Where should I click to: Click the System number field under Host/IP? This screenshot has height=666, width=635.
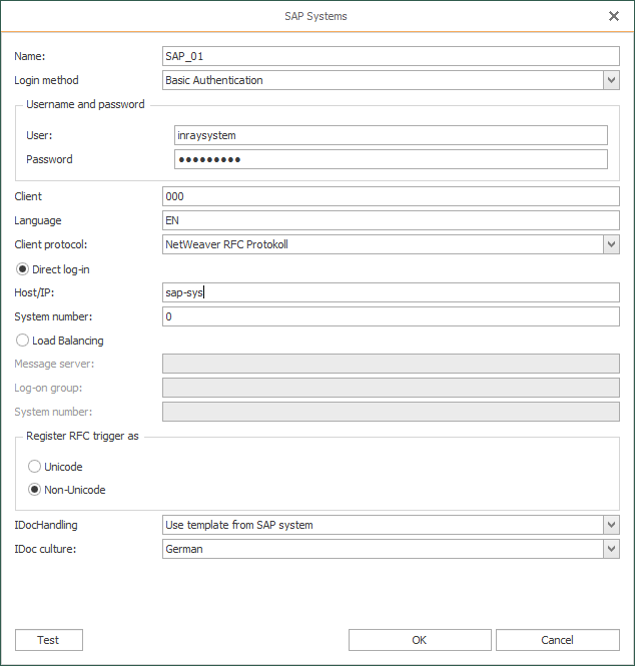point(390,317)
